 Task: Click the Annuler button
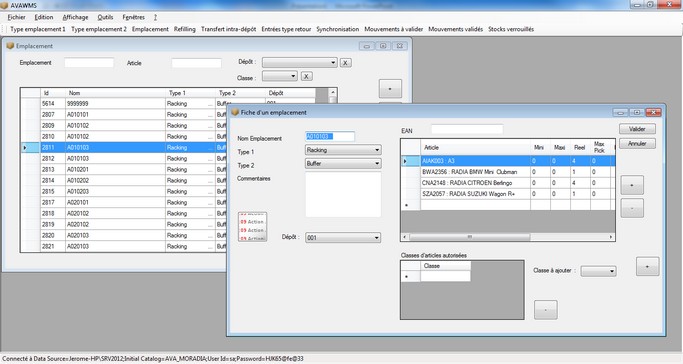(x=637, y=143)
